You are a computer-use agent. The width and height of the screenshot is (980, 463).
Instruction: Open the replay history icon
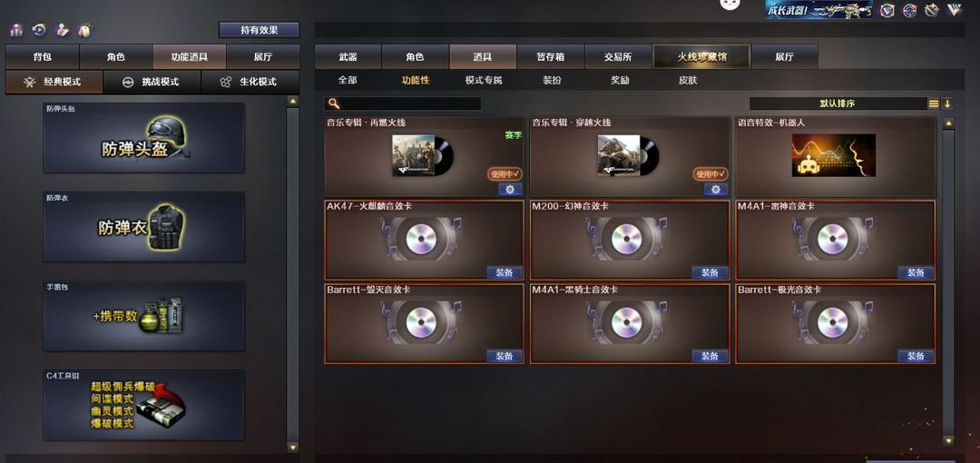(39, 30)
